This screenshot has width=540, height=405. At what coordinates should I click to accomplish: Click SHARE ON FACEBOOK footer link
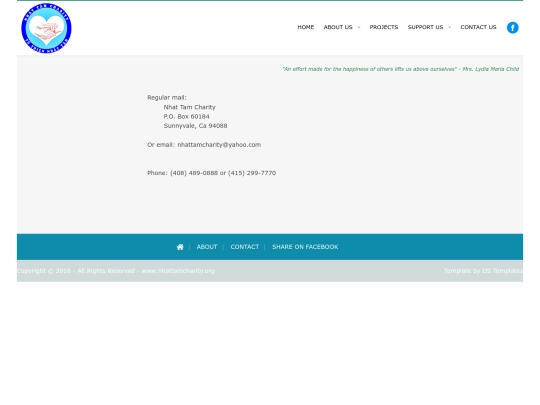305,247
